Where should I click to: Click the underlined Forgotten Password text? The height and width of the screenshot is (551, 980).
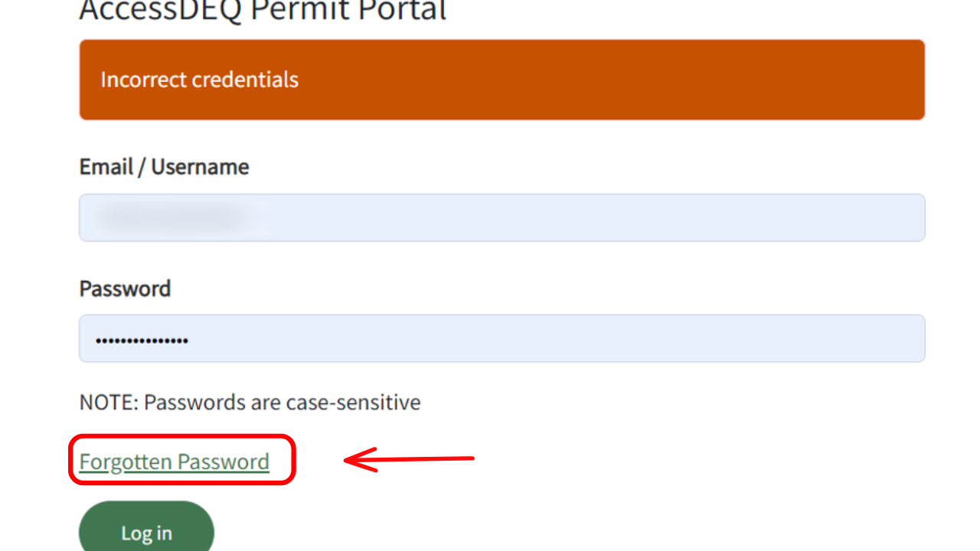[173, 461]
